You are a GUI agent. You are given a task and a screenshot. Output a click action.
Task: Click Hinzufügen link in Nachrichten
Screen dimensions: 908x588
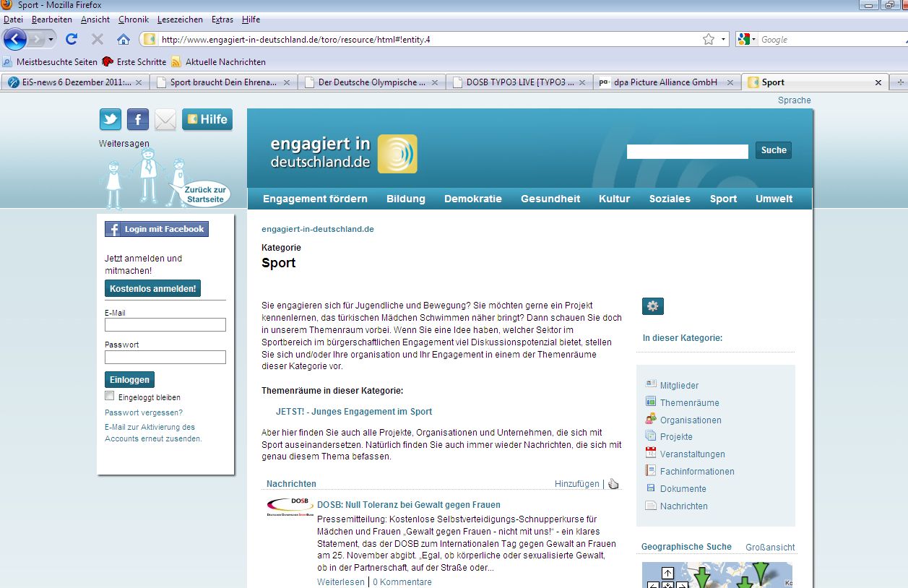(x=577, y=484)
